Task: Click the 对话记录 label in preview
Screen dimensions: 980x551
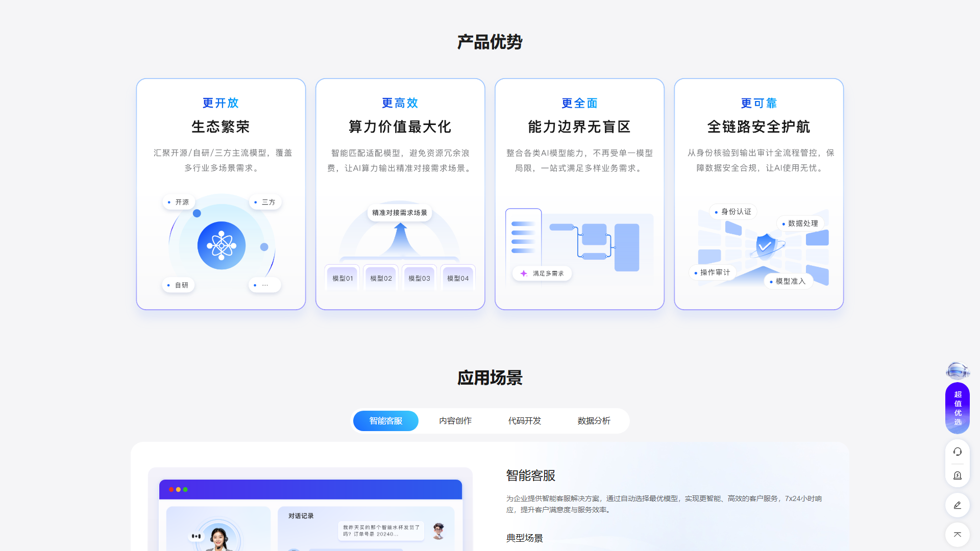Action: 301,516
